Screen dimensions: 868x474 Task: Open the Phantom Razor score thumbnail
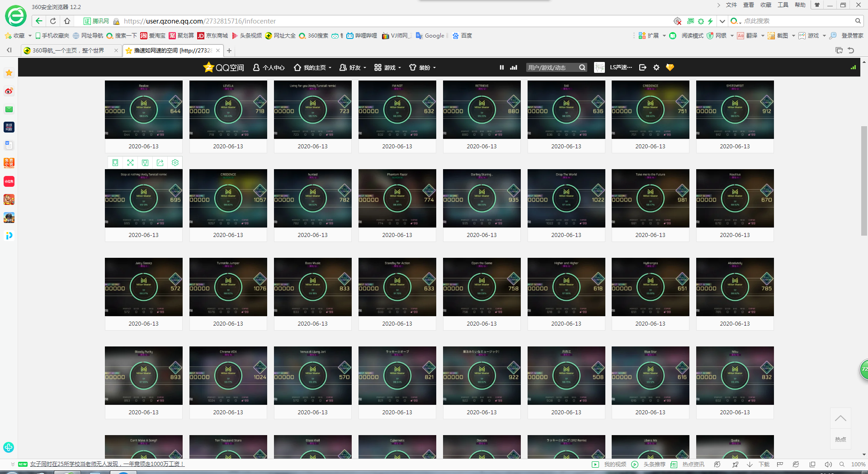coord(397,198)
